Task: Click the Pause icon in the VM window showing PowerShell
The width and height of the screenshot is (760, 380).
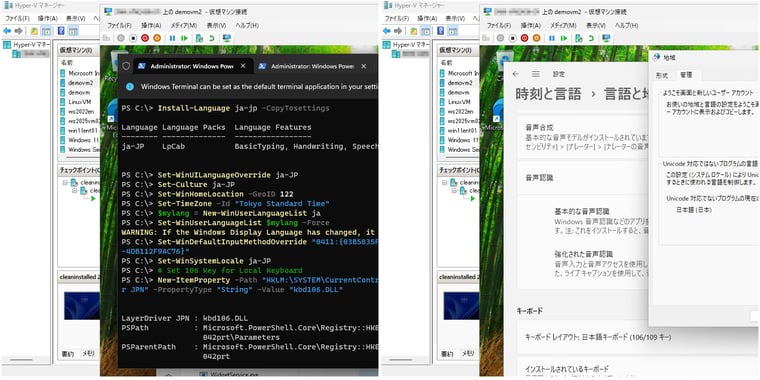Action: 173,38
